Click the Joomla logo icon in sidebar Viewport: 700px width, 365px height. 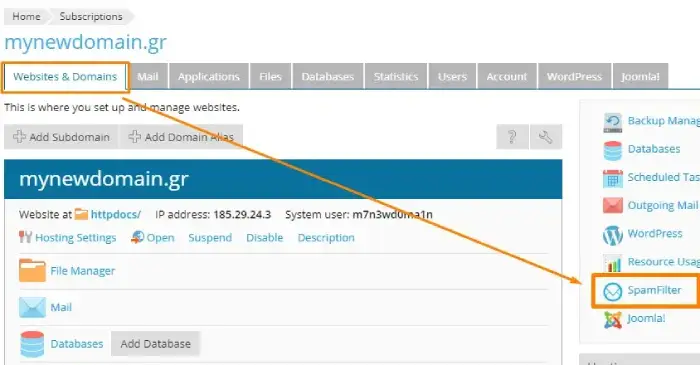point(612,319)
